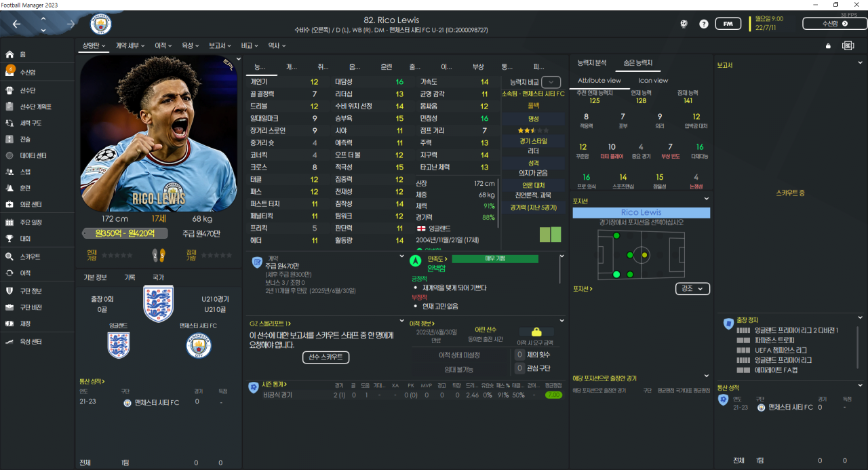Click the BG background toggle icon
Viewport: 868px width, 470px height.
[848, 45]
